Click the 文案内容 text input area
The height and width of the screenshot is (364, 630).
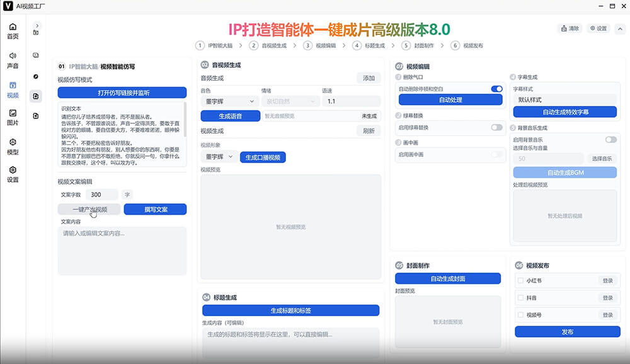pos(122,249)
